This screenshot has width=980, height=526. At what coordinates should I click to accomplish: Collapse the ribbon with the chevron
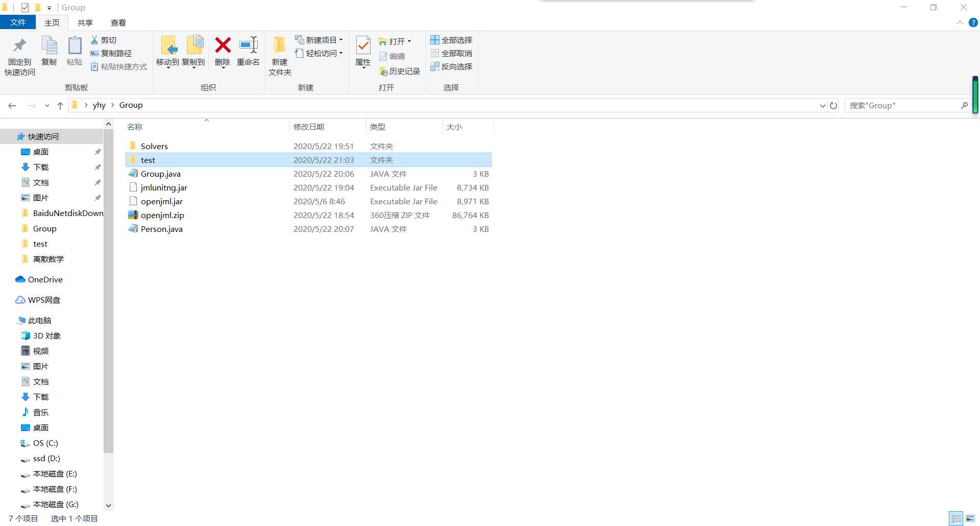tap(960, 22)
